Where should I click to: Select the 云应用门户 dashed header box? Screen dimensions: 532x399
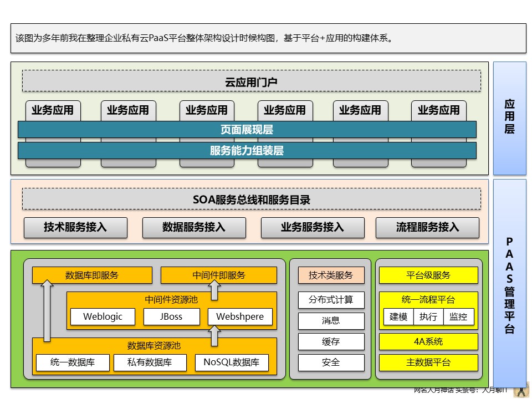click(251, 81)
